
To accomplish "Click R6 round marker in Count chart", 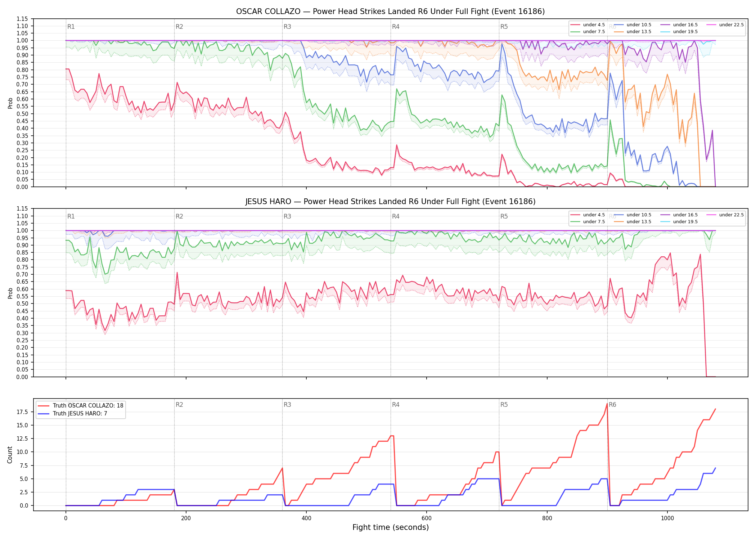I will point(612,405).
